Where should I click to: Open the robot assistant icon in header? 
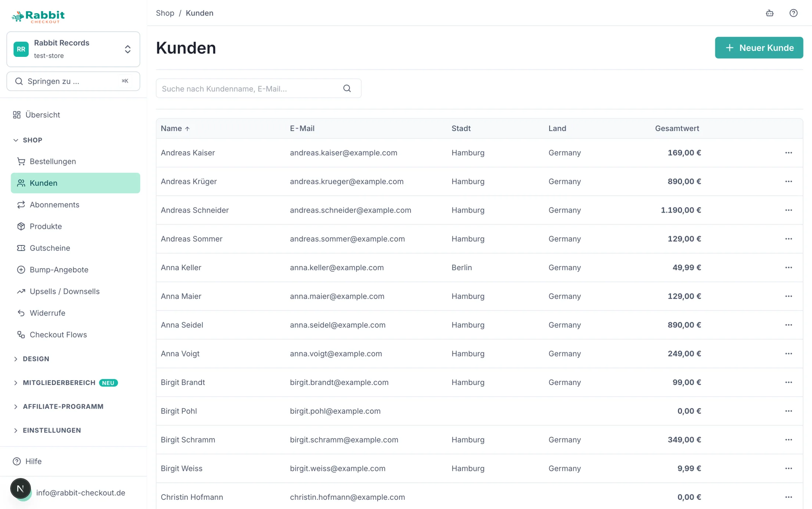770,13
